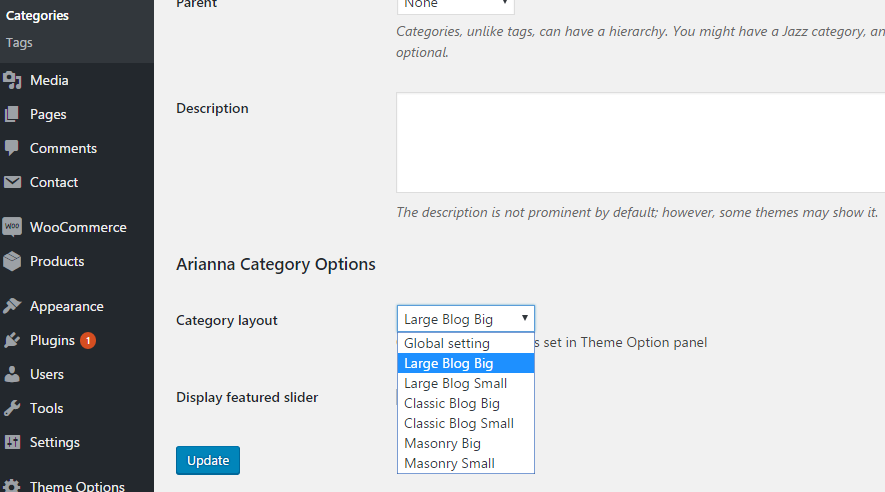Click the Users person icon

point(12,374)
